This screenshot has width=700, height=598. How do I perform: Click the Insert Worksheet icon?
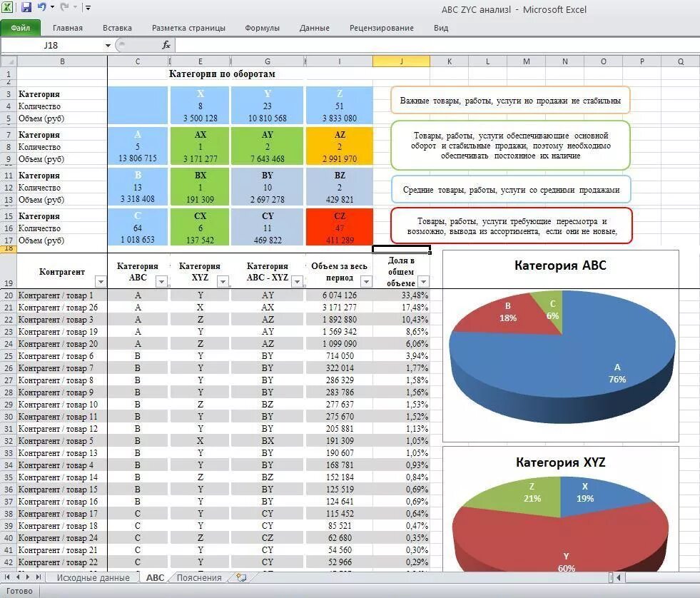click(x=241, y=577)
